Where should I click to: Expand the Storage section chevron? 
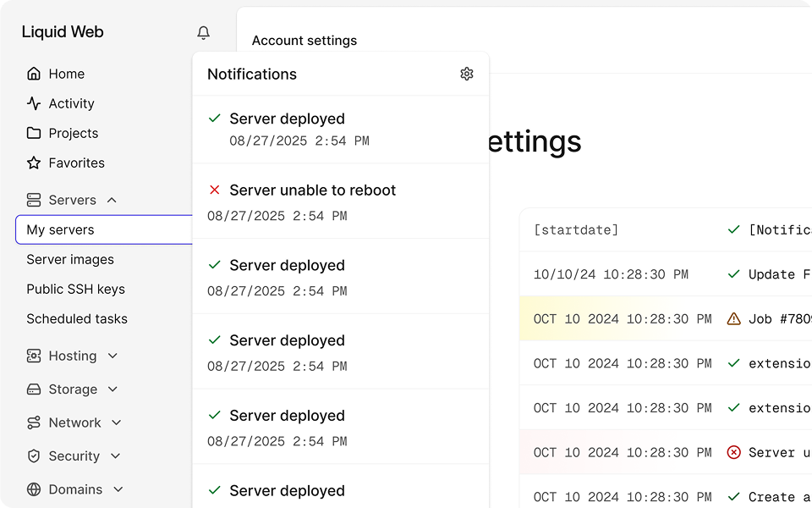tap(113, 389)
